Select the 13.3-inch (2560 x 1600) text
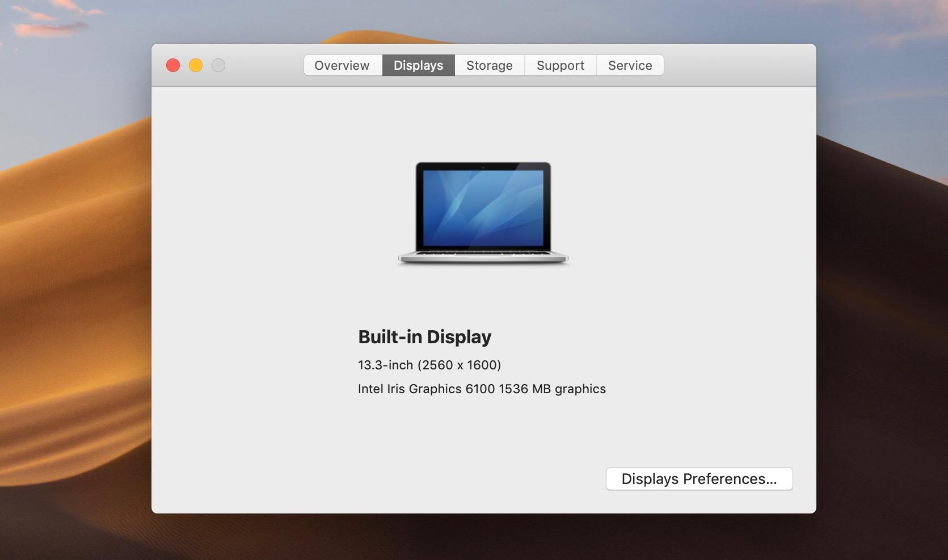This screenshot has height=560, width=948. (x=429, y=365)
